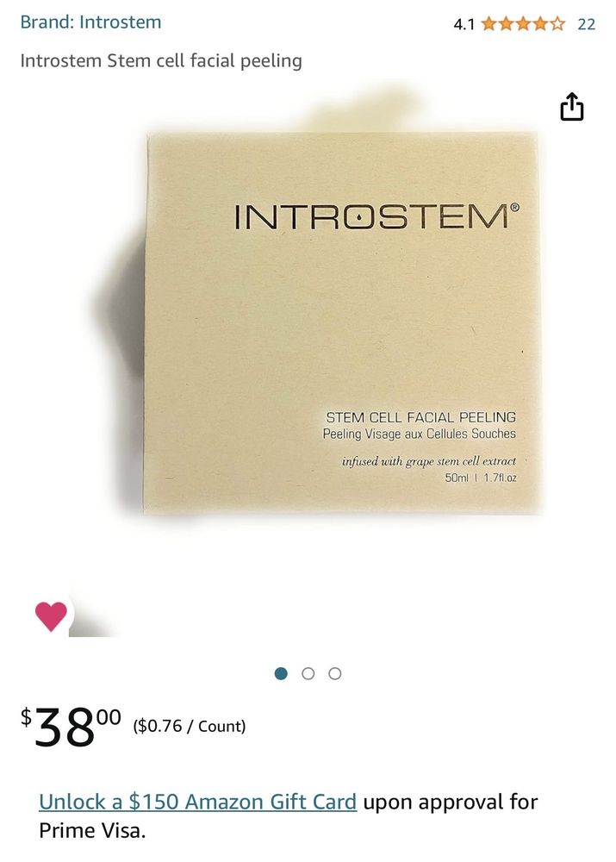Click the first orange rating star

(489, 23)
